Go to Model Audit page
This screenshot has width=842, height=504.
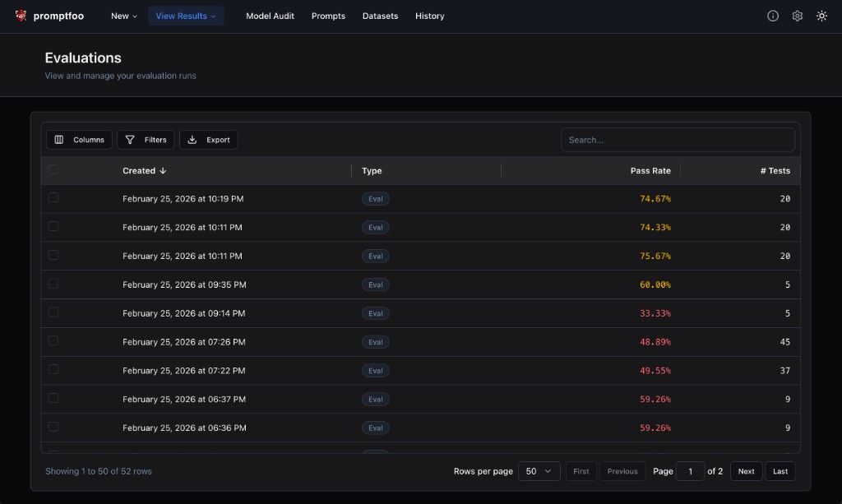pos(270,16)
